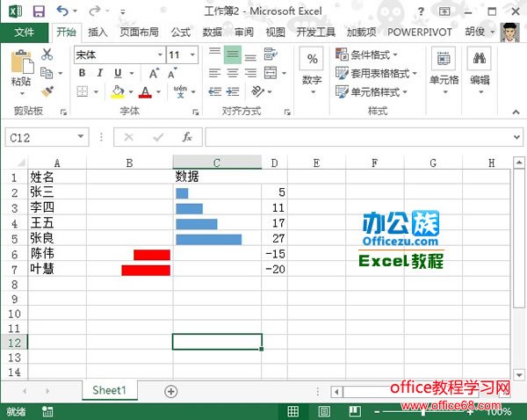Image resolution: width=527 pixels, height=420 pixels.
Task: Expand the formula bar chevron
Action: point(517,137)
